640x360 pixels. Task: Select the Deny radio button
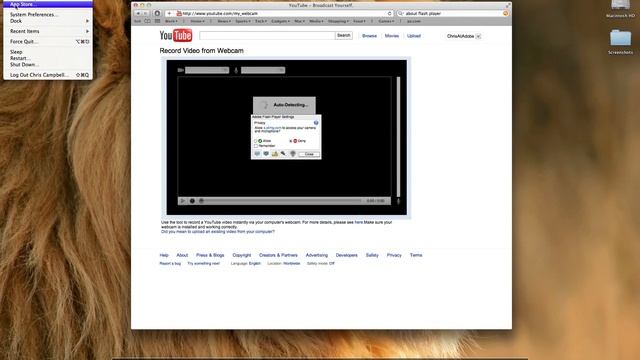click(x=291, y=141)
